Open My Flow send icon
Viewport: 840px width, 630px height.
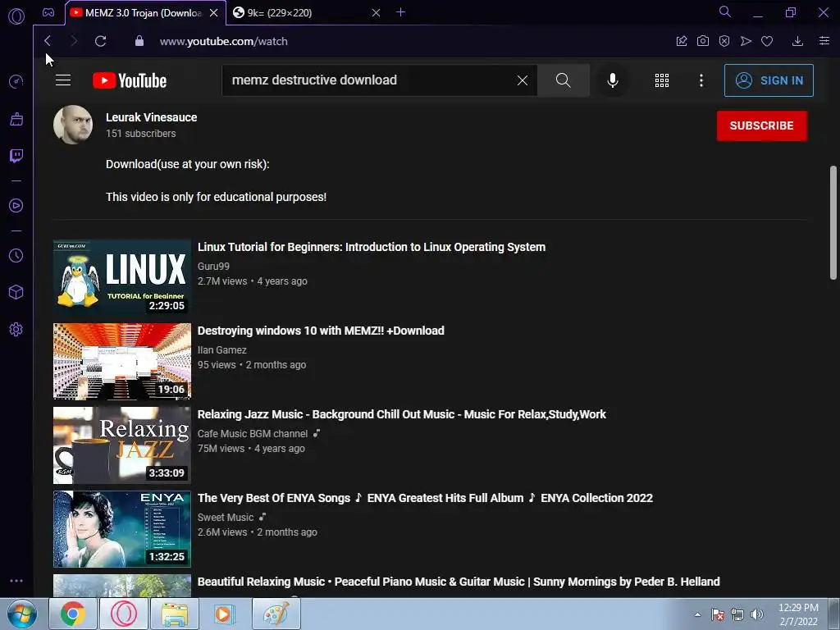(746, 41)
